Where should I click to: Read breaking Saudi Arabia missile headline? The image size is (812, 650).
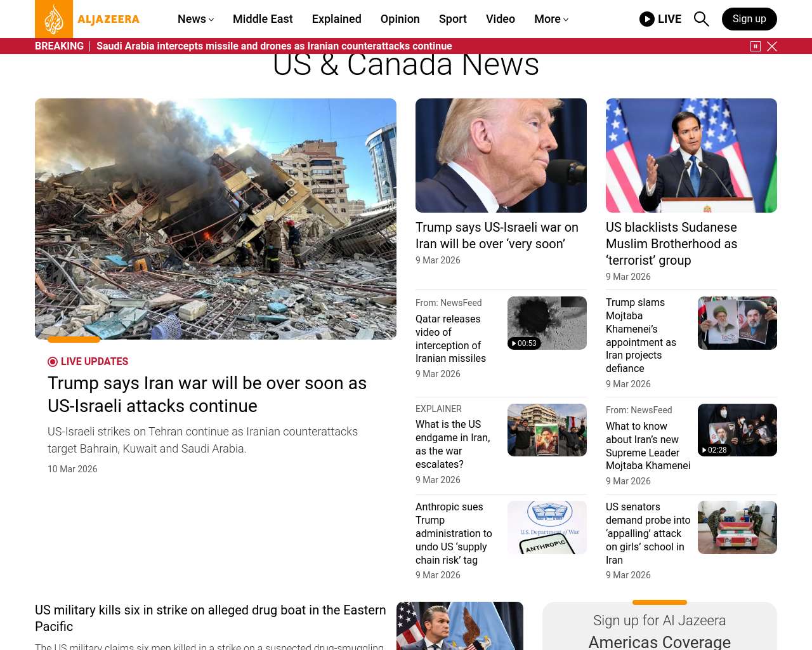274,46
